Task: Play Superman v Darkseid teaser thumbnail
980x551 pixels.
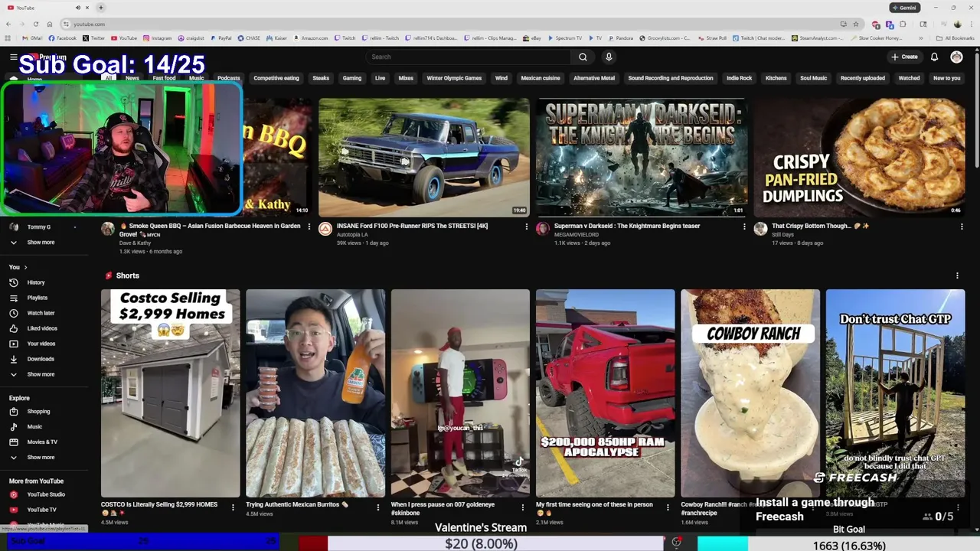Action: (642, 157)
